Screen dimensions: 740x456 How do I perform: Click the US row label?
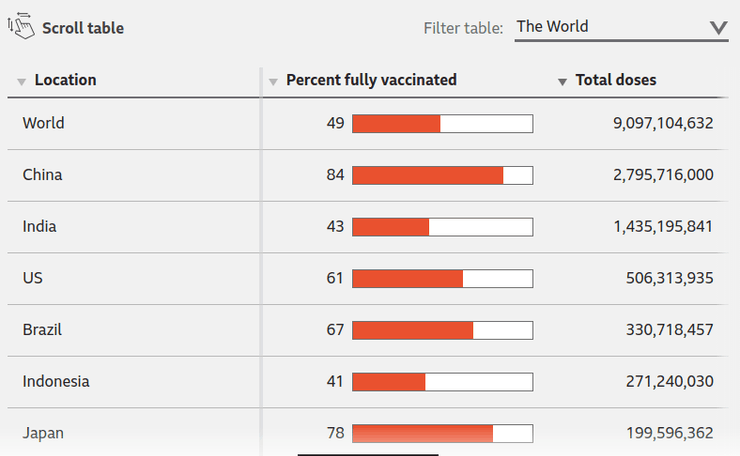(32, 278)
